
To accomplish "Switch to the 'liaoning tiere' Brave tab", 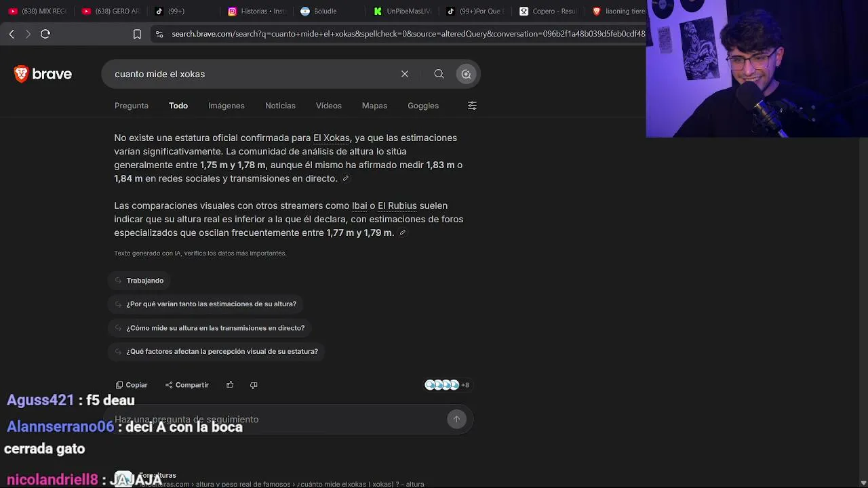I will click(x=618, y=11).
